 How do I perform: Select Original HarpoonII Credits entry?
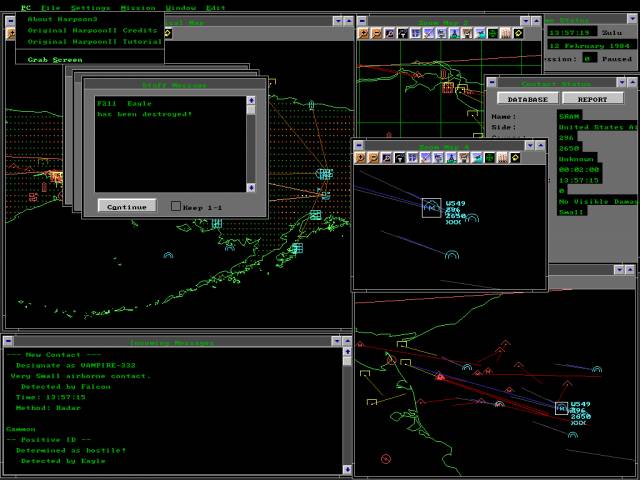90,31
